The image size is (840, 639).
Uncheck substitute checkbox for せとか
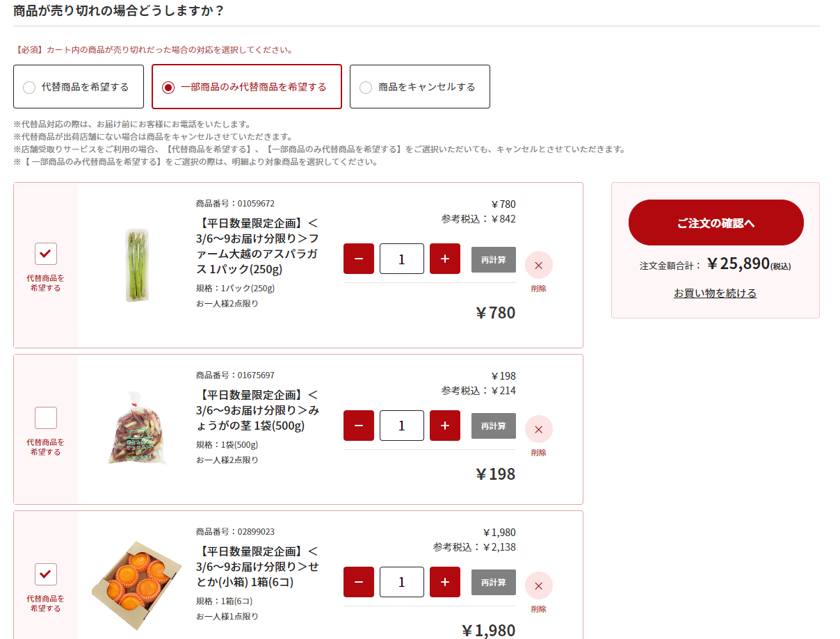click(46, 574)
